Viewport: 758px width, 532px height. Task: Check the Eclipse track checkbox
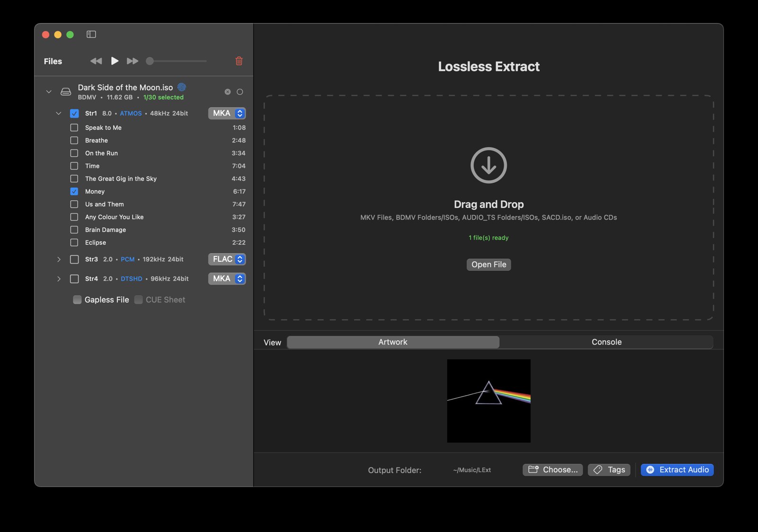(x=74, y=243)
